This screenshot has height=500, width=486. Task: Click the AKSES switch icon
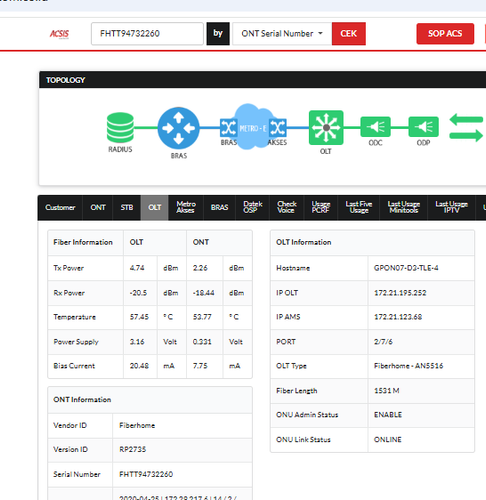278,128
